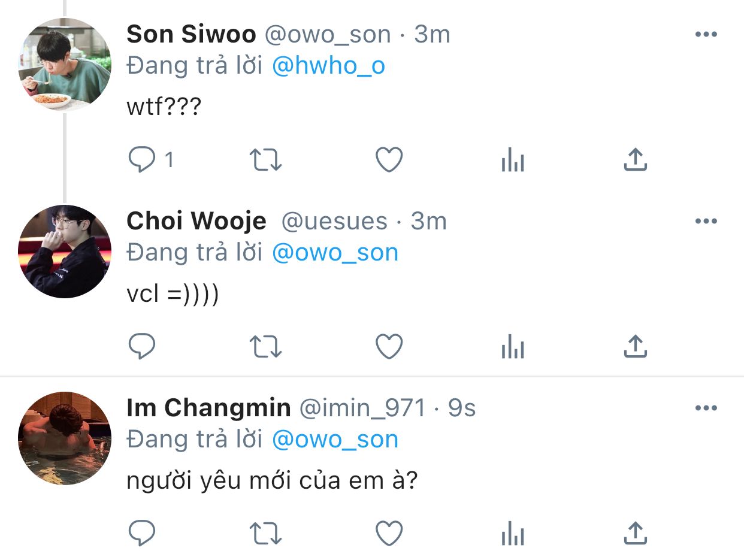744x560 pixels.
Task: Open more options for Son Siwoo's tweet
Action: [706, 34]
